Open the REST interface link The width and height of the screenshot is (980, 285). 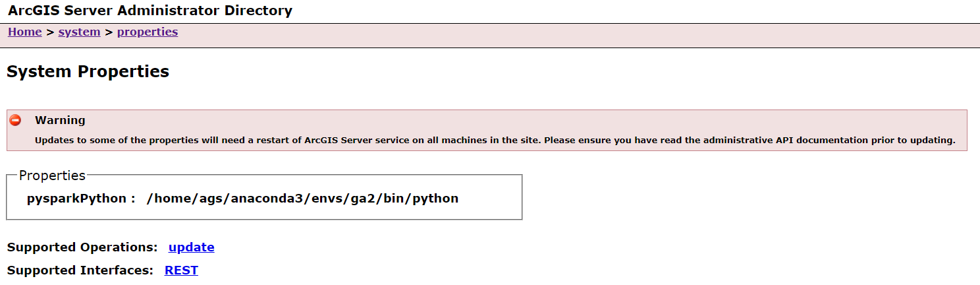tap(181, 270)
